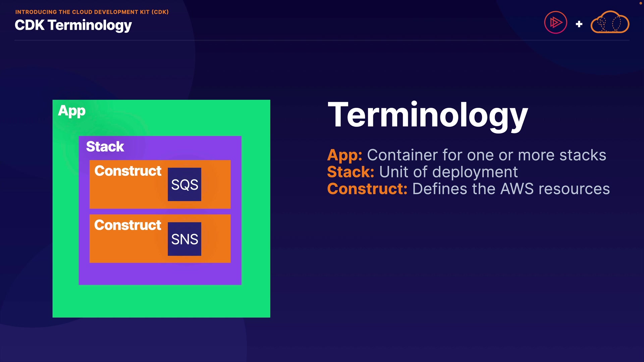Click the CDK Terminology slide title
Image resolution: width=644 pixels, height=362 pixels.
point(73,25)
